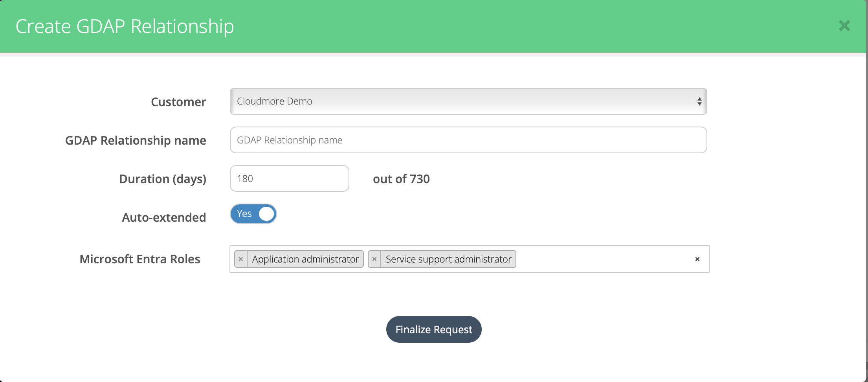Click the Finalize Request button
This screenshot has height=382, width=868.
pos(434,329)
